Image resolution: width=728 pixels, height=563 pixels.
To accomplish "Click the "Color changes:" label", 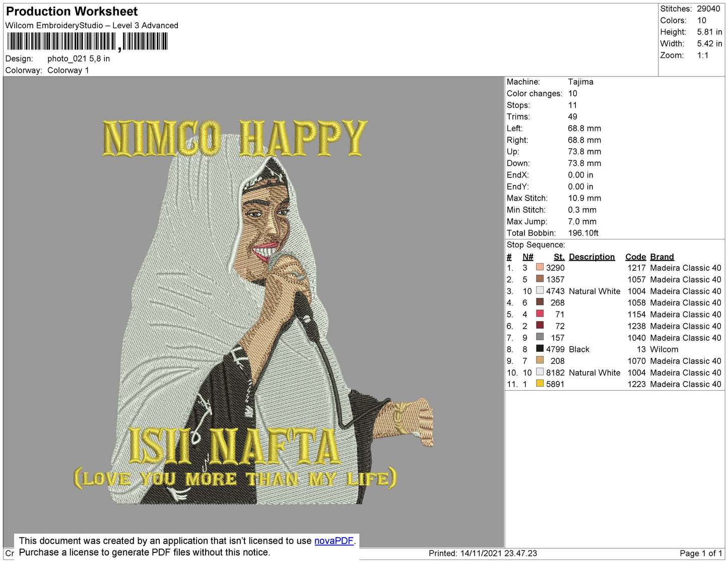I will pyautogui.click(x=535, y=93).
